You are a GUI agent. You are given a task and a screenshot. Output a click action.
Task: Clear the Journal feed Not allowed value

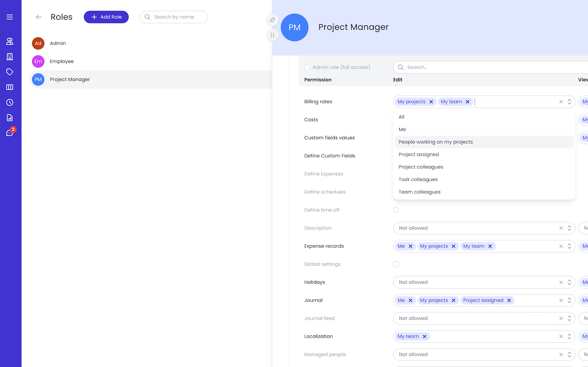coord(561,318)
